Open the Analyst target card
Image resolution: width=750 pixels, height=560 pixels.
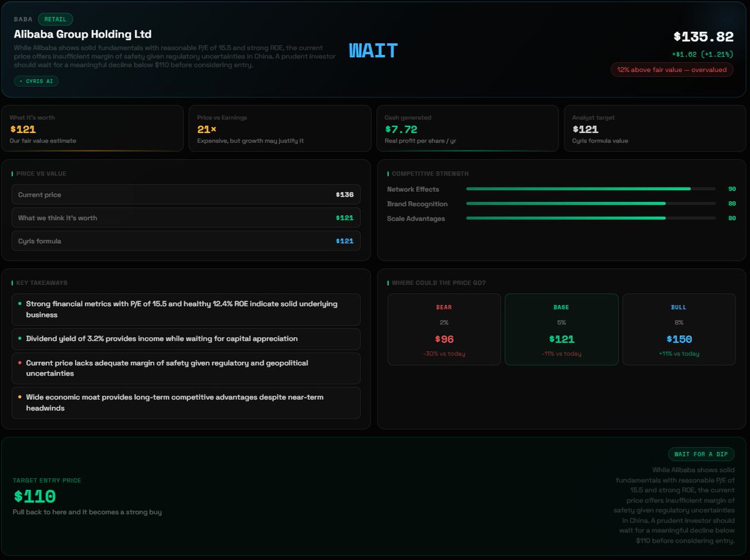click(x=655, y=128)
